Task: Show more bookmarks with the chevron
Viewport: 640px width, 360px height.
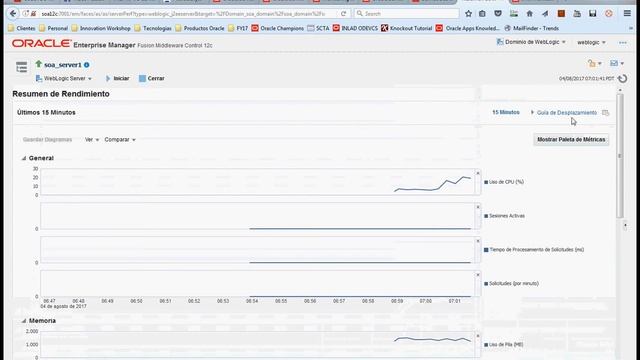Action: [x=631, y=28]
